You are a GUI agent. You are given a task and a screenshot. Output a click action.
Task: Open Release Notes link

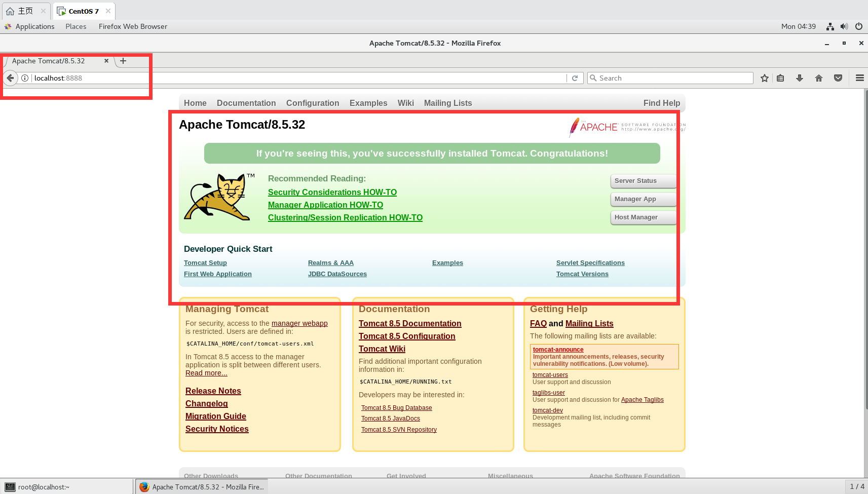pyautogui.click(x=213, y=391)
